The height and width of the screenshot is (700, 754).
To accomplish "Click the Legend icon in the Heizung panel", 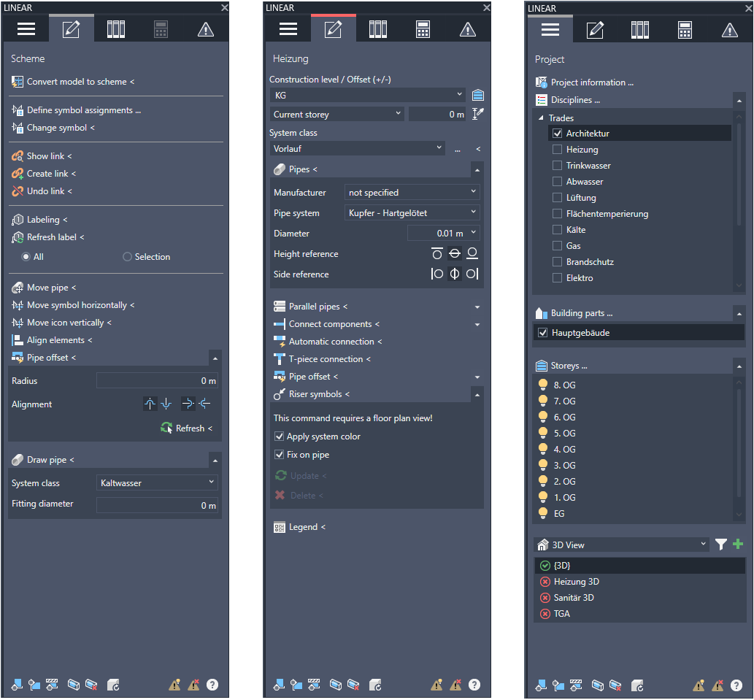I will pyautogui.click(x=279, y=527).
